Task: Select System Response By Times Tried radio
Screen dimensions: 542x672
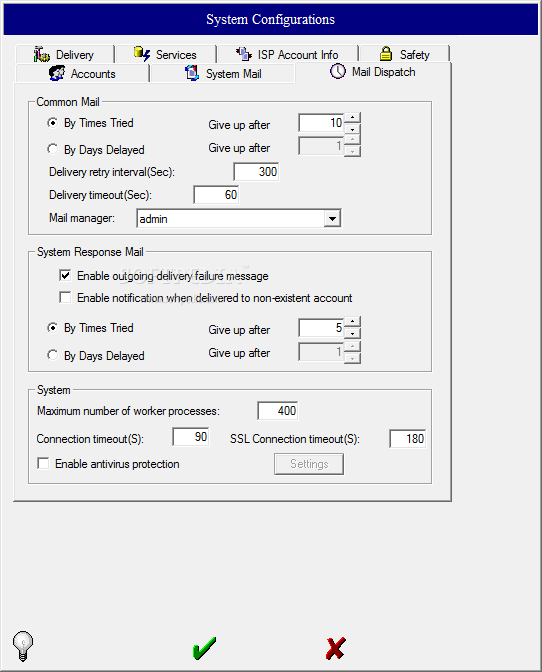Action: 52,328
